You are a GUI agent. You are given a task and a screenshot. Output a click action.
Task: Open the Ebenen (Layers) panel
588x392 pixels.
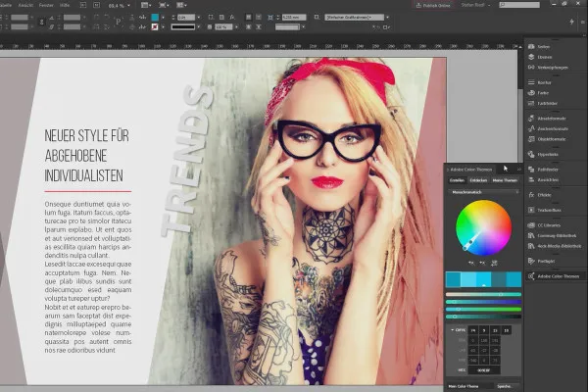click(x=543, y=57)
